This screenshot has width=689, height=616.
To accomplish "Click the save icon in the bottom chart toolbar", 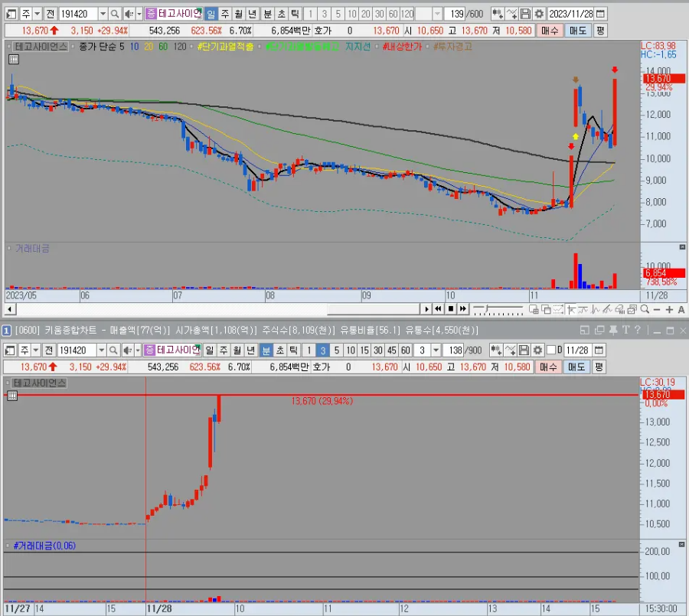I will pyautogui.click(x=524, y=350).
